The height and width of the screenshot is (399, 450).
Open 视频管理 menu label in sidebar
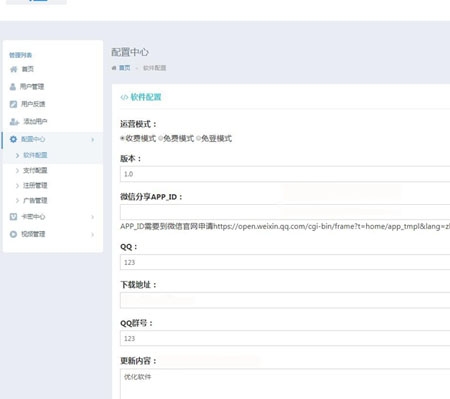tap(33, 234)
